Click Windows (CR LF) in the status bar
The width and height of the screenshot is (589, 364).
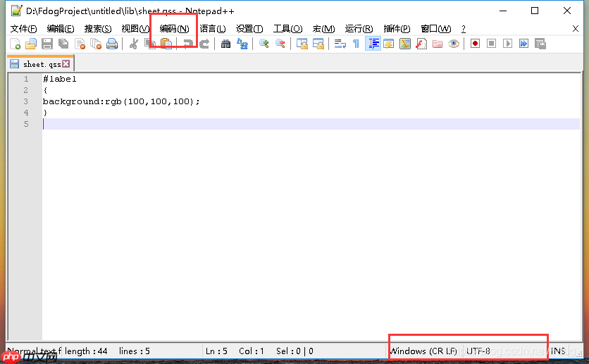pyautogui.click(x=423, y=351)
